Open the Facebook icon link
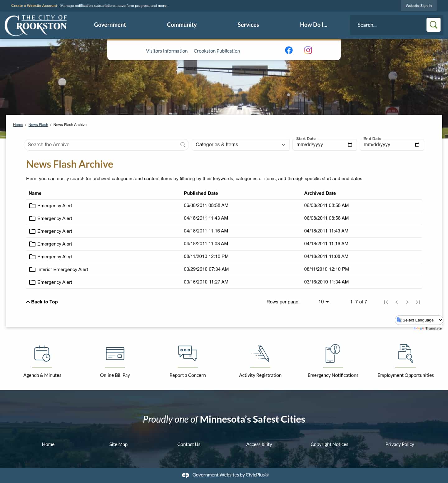This screenshot has height=483, width=448. (x=289, y=50)
